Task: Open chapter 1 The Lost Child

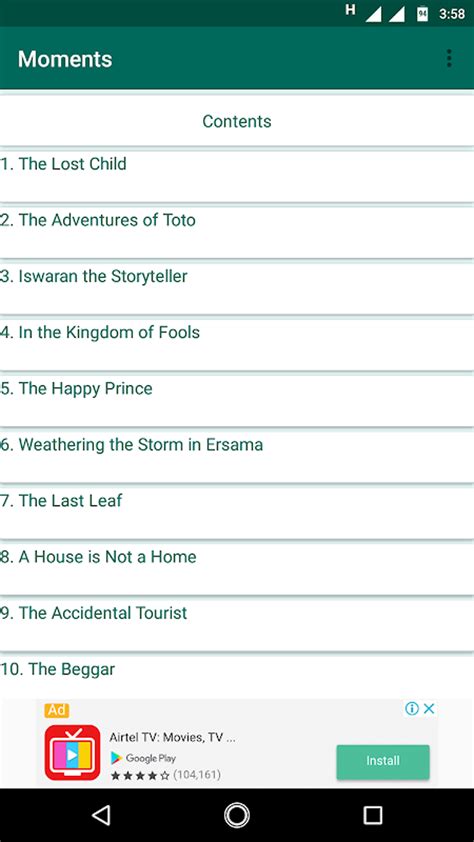Action: pos(237,176)
